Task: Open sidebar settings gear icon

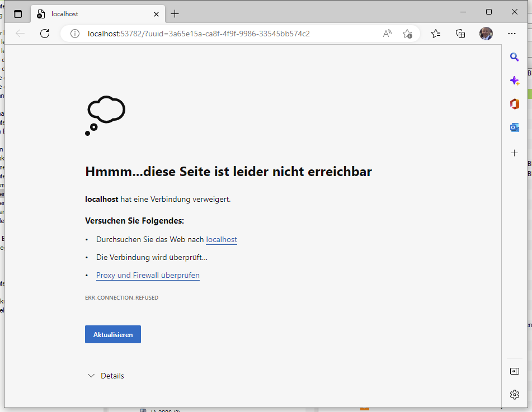Action: [x=514, y=395]
